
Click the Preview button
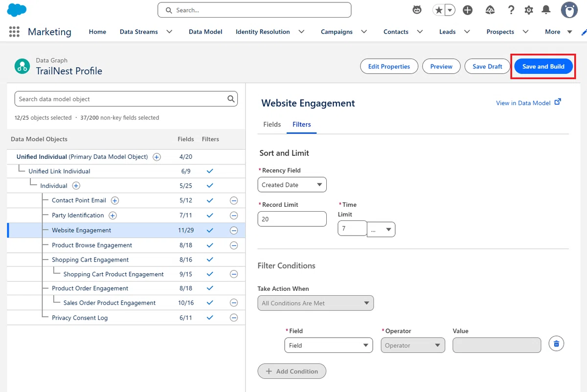click(441, 66)
